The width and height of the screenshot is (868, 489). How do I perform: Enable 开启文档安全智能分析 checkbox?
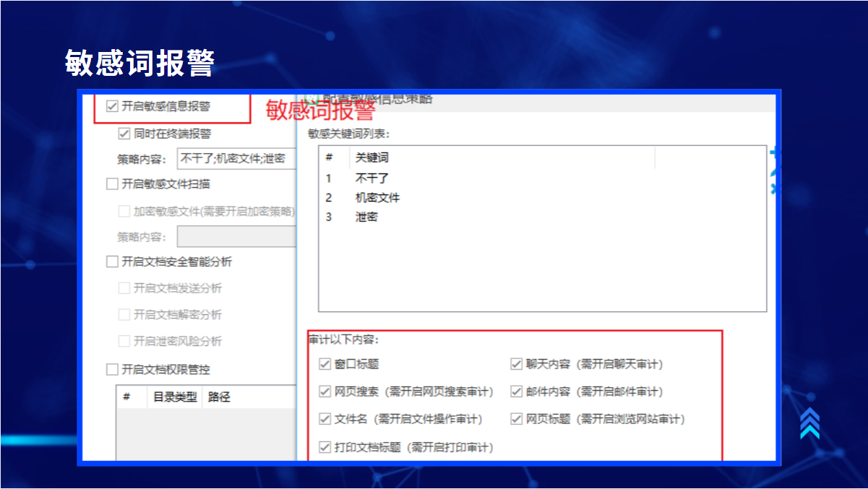[x=112, y=261]
